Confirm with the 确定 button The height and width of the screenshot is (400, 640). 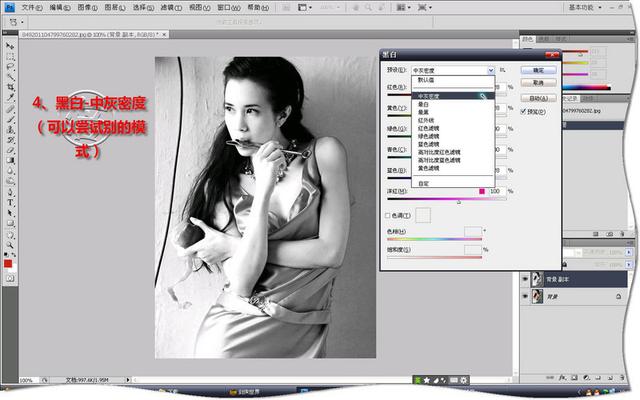point(538,70)
